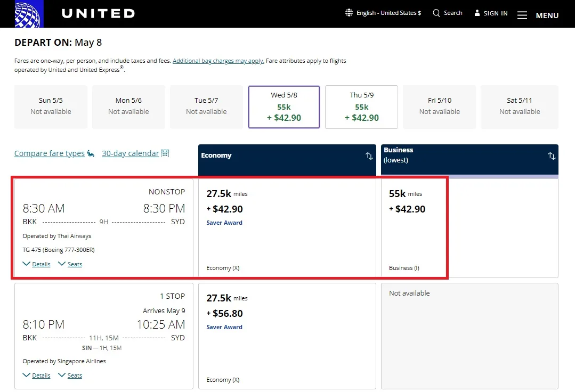This screenshot has height=392, width=575.
Task: Open the hamburger menu icon
Action: [x=522, y=15]
